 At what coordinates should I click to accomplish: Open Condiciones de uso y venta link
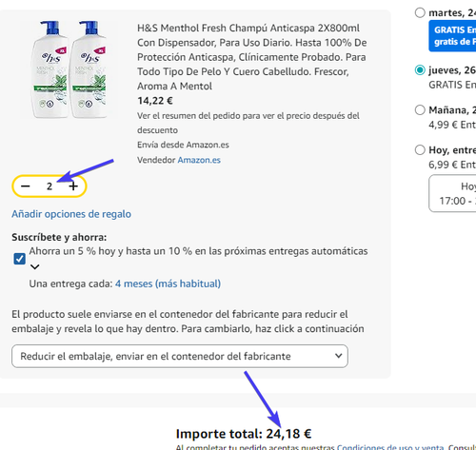390,447
